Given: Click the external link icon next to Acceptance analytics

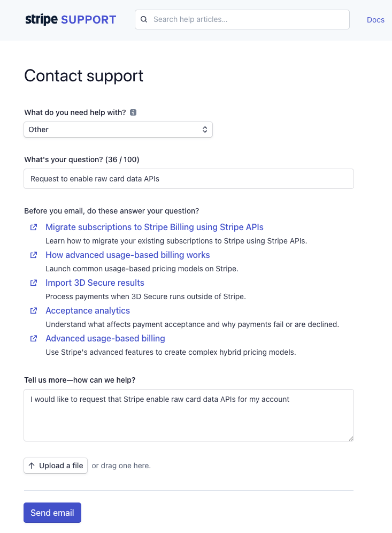Looking at the screenshot, I should (x=34, y=310).
